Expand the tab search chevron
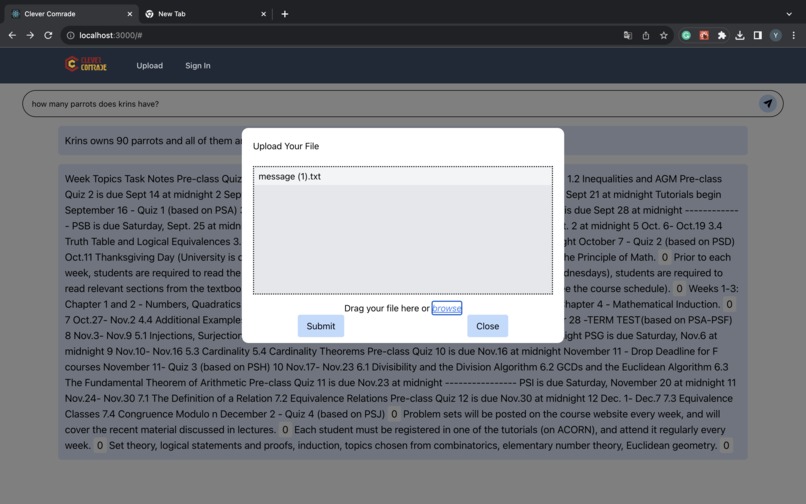Screen dimensions: 806x504 tap(789, 14)
